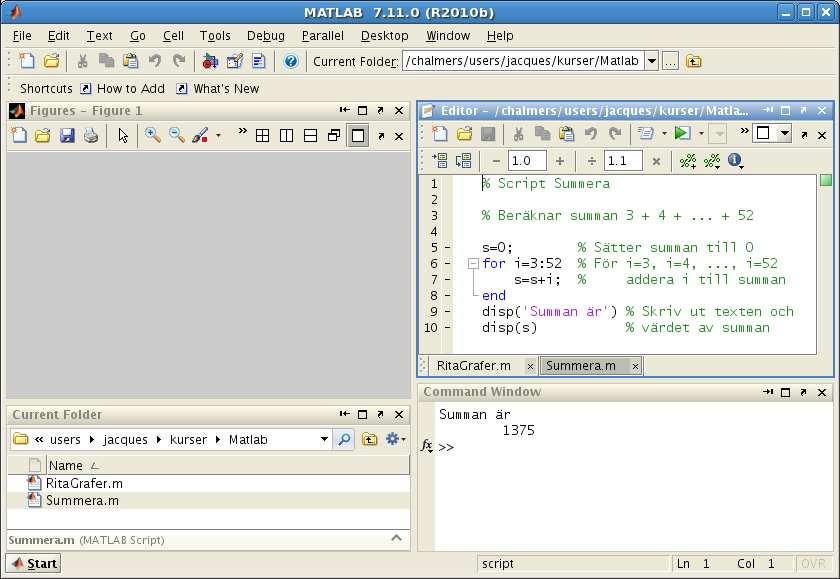Save the figure with the floppy icon
The width and height of the screenshot is (840, 579).
point(67,136)
